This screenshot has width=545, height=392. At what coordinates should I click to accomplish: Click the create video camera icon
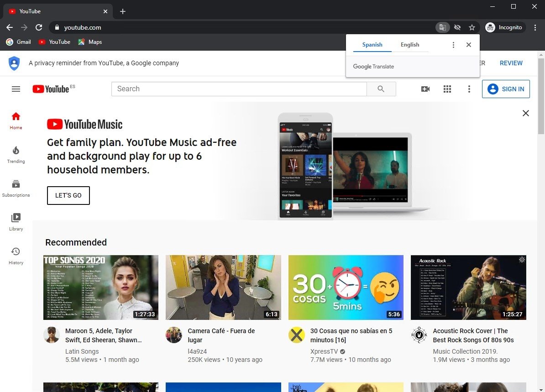(425, 89)
